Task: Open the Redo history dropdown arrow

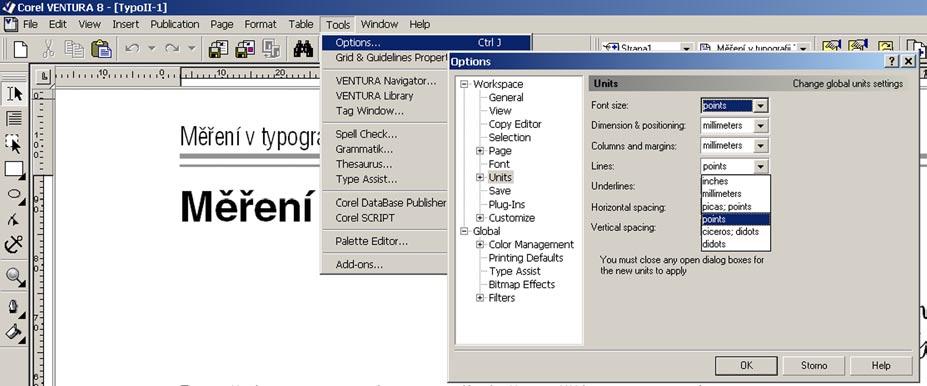Action: click(x=192, y=48)
